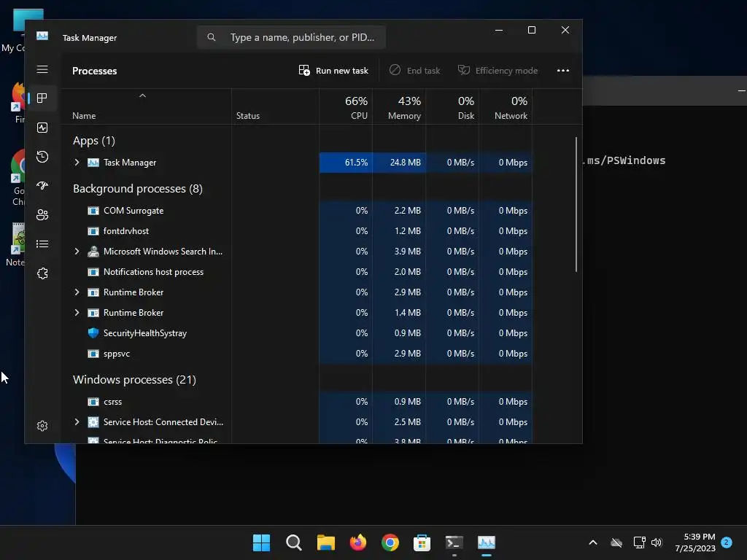Screen dimensions: 747x560
Task: Open the Users sidebar page
Action: tap(42, 215)
